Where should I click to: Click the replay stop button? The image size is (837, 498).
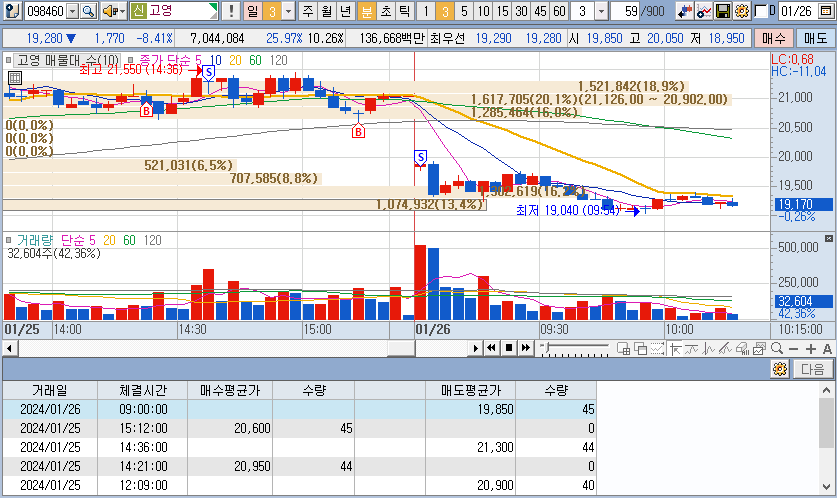(x=509, y=348)
